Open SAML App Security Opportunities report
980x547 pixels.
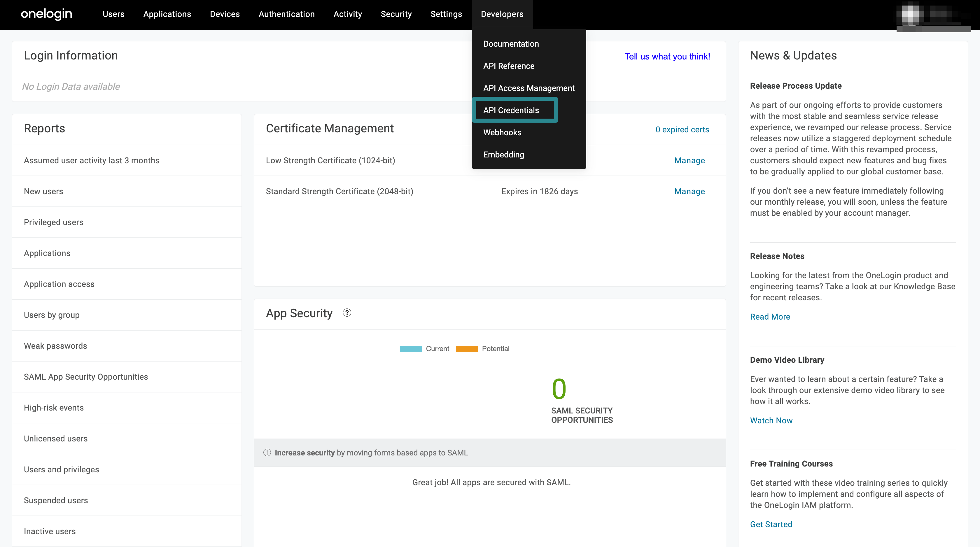click(127, 377)
